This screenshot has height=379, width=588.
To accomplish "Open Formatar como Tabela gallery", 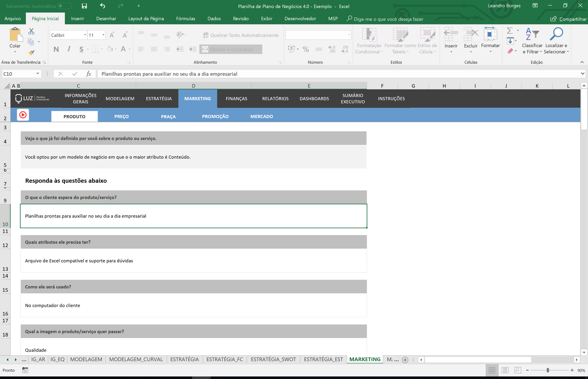I will tap(400, 41).
